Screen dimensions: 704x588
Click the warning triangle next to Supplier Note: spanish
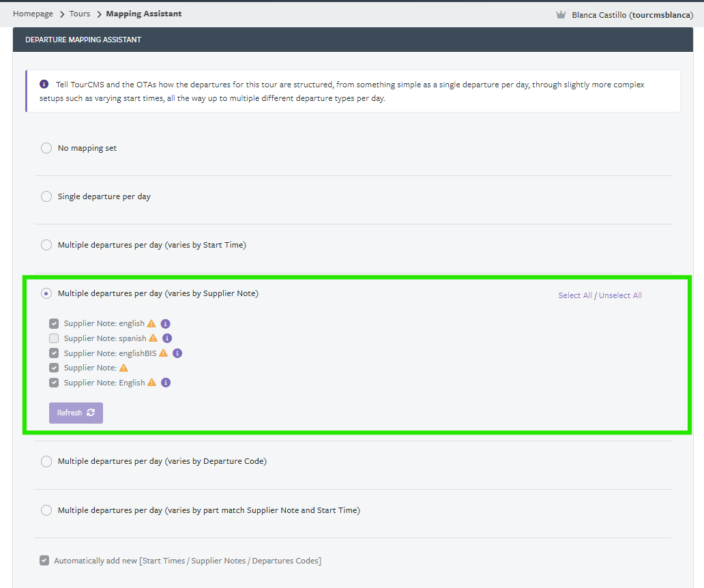click(153, 338)
